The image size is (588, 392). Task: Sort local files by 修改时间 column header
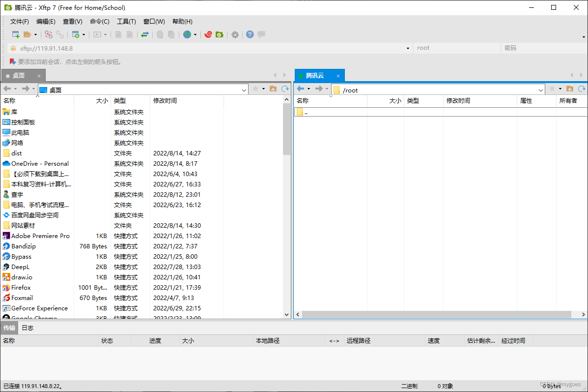click(x=187, y=101)
